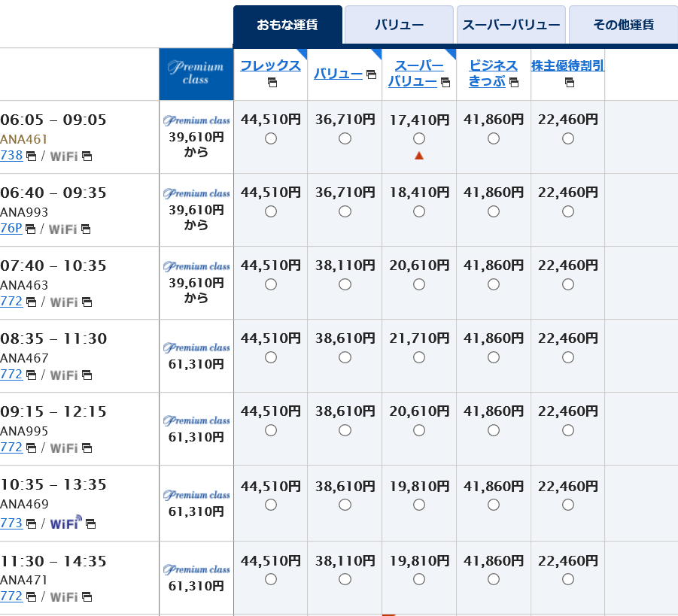This screenshot has height=616, width=678.
Task: Open WiFi info popup icon for ANA995
Action: 87,448
